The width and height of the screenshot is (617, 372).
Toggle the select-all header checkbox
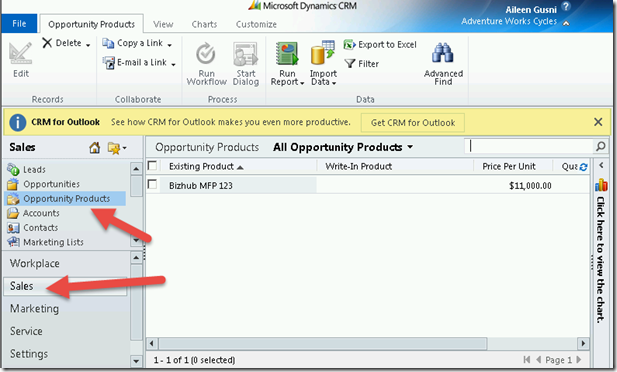152,165
